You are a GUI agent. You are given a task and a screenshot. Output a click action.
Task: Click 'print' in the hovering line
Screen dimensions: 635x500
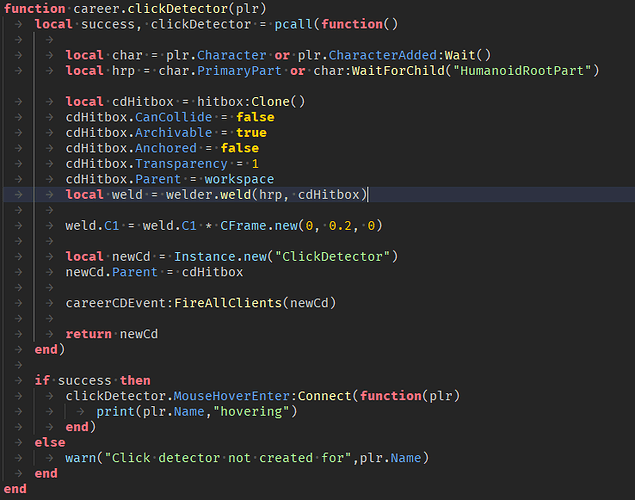coord(116,411)
